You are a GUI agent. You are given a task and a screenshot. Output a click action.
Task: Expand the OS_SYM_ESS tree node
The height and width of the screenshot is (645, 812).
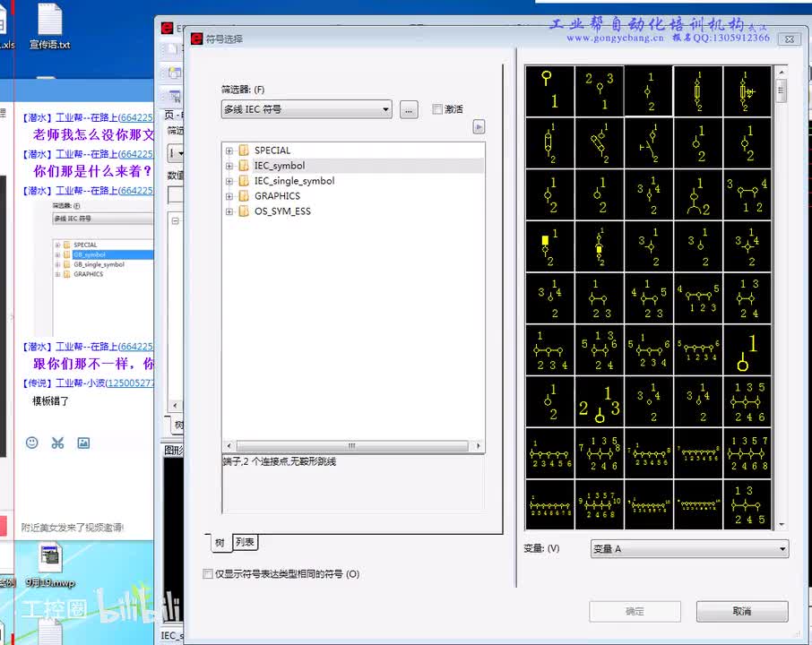[229, 211]
